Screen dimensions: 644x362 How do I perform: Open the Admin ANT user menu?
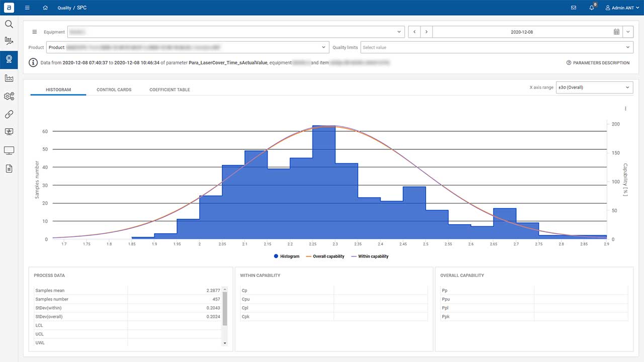pyautogui.click(x=622, y=8)
